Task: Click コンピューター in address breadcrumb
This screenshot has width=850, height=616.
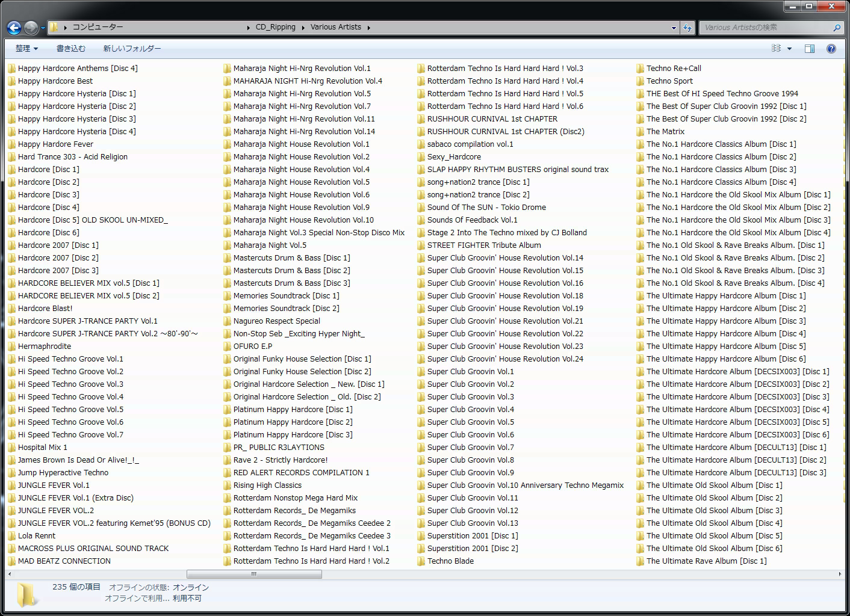Action: click(98, 27)
